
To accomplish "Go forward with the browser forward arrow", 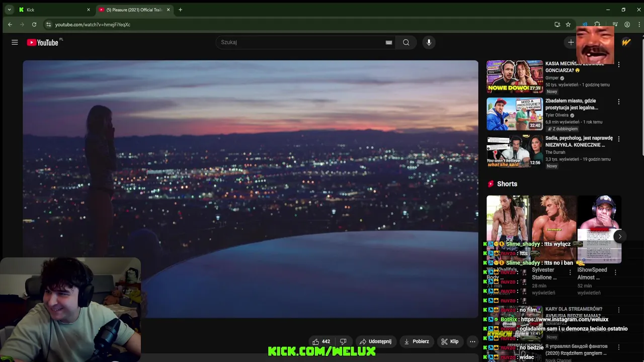I will point(22,24).
